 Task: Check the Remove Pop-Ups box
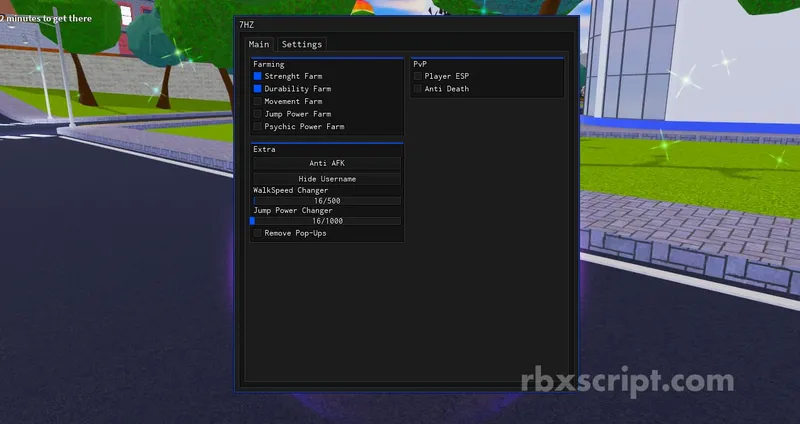click(258, 233)
